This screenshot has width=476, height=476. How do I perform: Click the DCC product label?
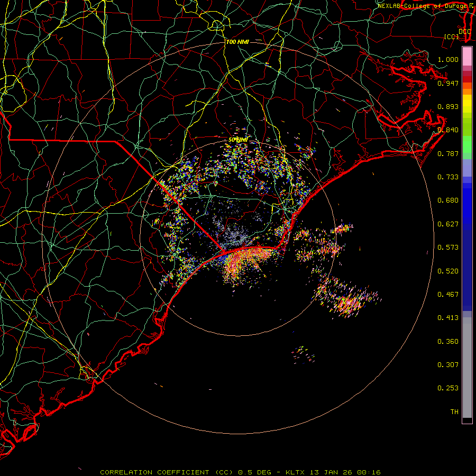pyautogui.click(x=464, y=31)
